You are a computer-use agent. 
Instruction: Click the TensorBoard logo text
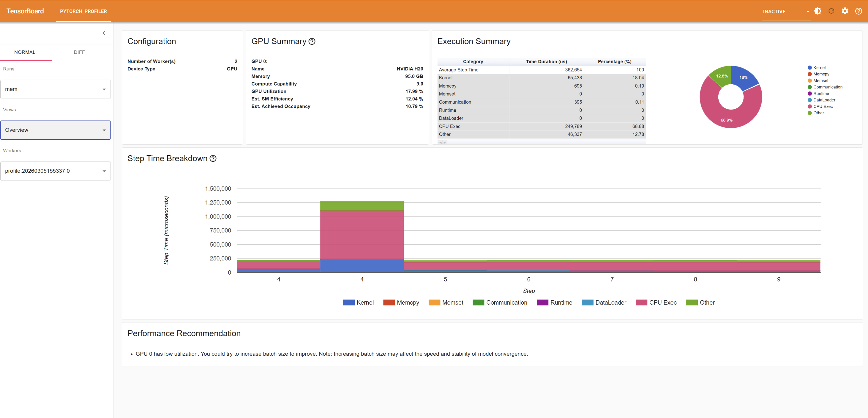point(25,11)
